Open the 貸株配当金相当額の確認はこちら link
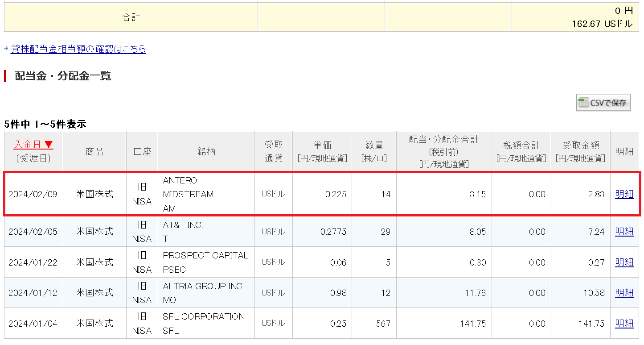644x345 pixels. coord(78,49)
